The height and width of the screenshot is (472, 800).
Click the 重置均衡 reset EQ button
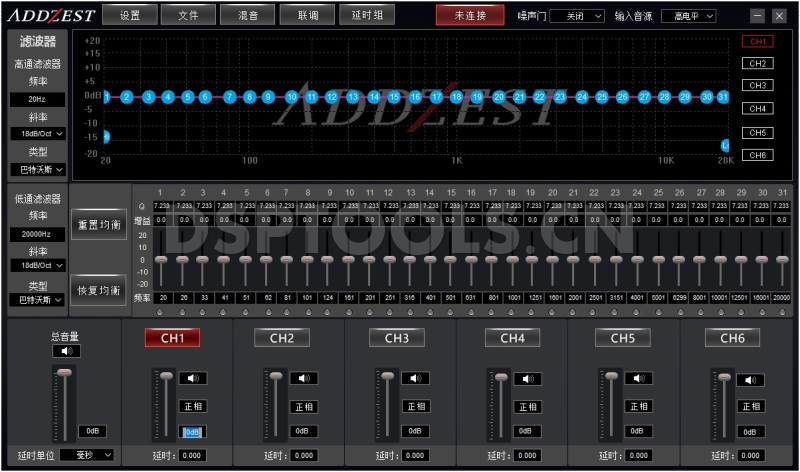pyautogui.click(x=99, y=225)
